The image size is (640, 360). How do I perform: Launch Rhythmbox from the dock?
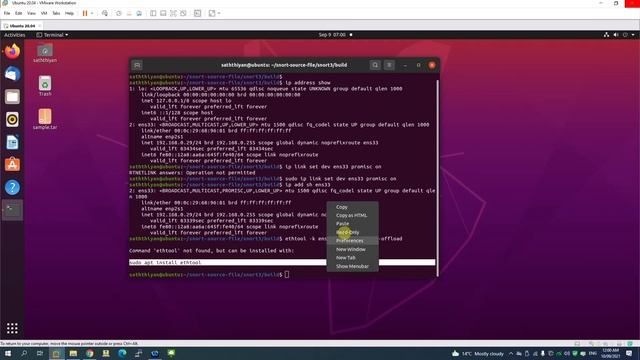[12, 119]
